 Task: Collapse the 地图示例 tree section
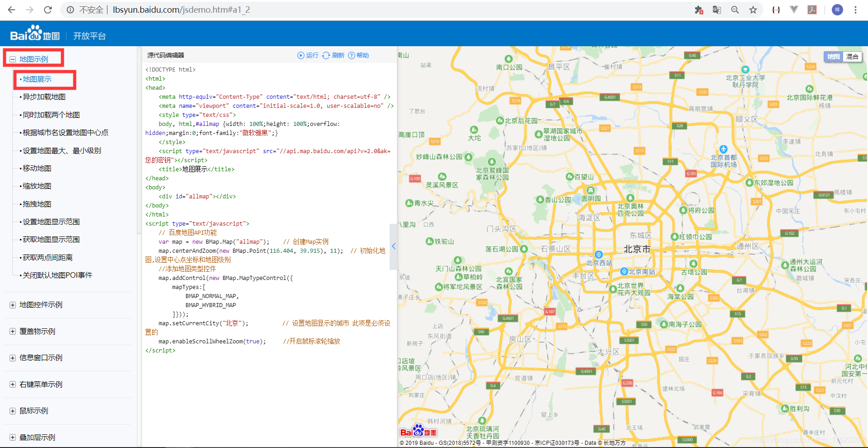tap(13, 59)
